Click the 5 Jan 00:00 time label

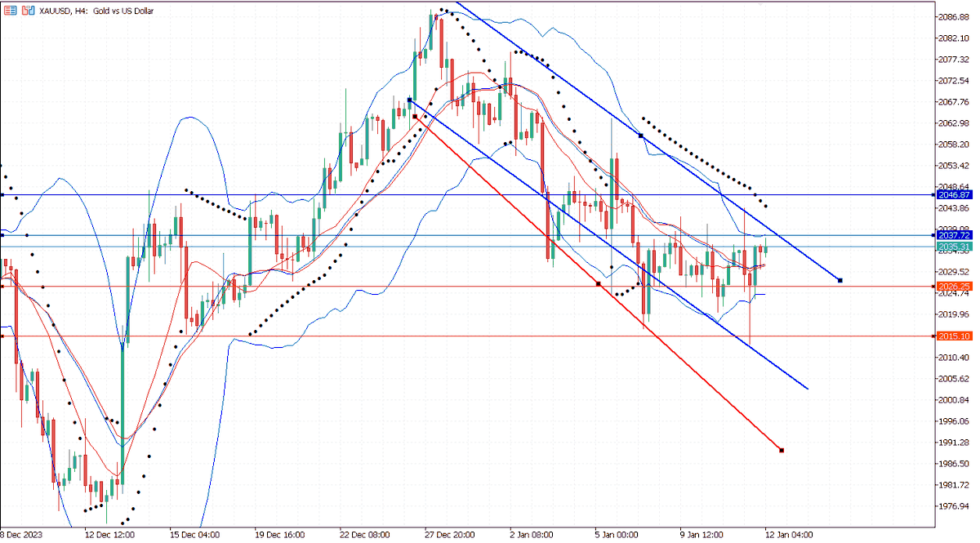coord(617,535)
